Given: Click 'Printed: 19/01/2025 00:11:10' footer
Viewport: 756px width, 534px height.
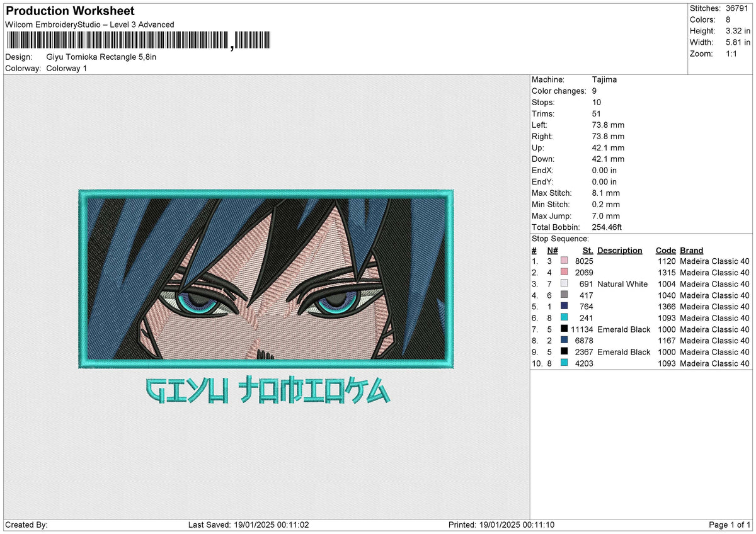Looking at the screenshot, I should [x=501, y=525].
